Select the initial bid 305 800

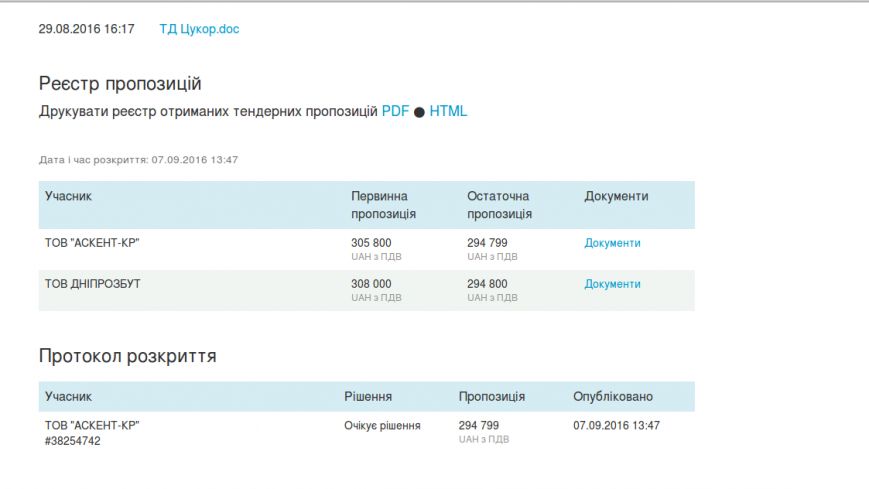[x=371, y=243]
